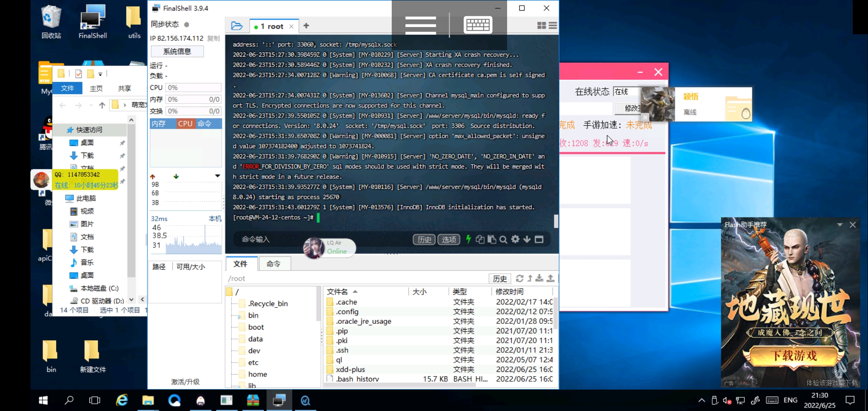Viewport: 868px width, 411px height.
Task: Open the on-screen keyboard overlay icon
Action: tap(478, 25)
